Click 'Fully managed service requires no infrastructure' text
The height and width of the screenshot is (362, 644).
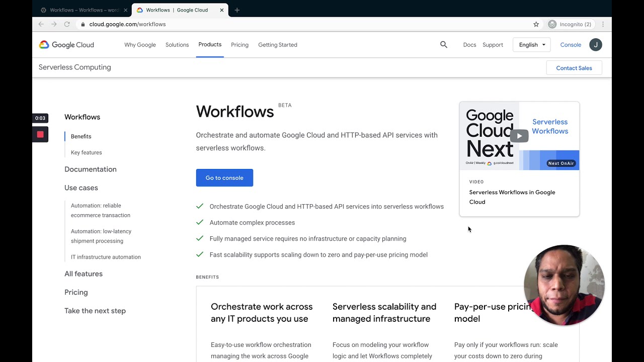(308, 238)
